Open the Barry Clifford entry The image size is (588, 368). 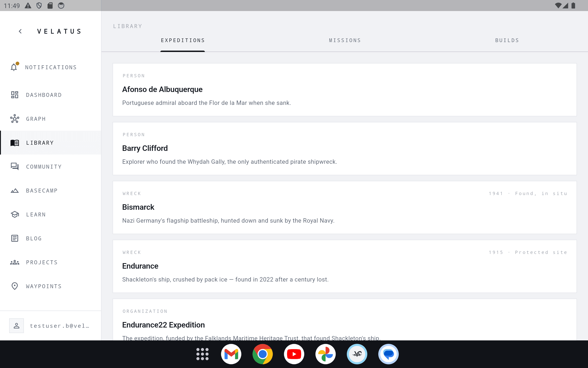click(x=345, y=149)
